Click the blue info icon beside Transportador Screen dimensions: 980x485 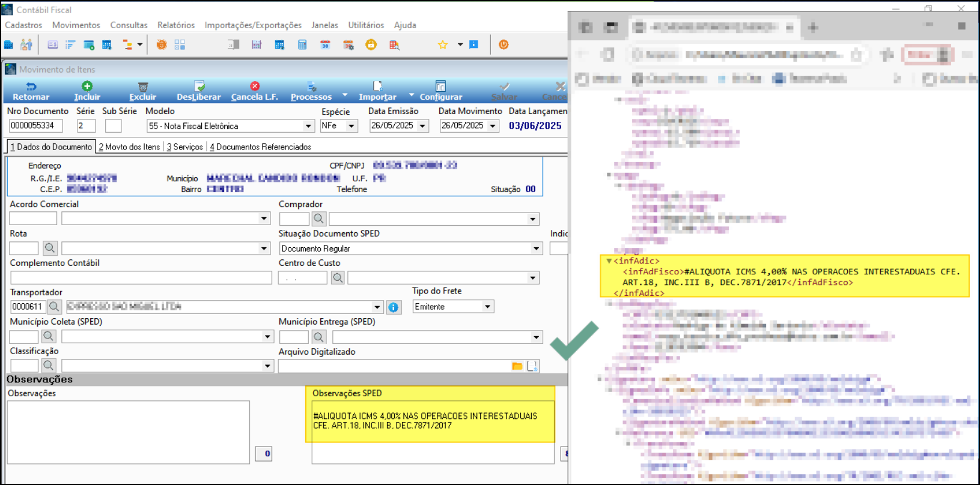[394, 307]
